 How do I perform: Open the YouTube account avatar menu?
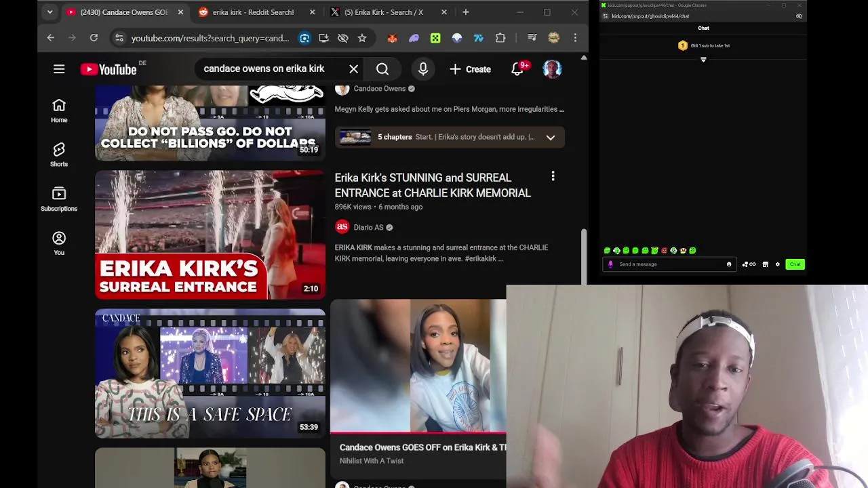(x=552, y=69)
